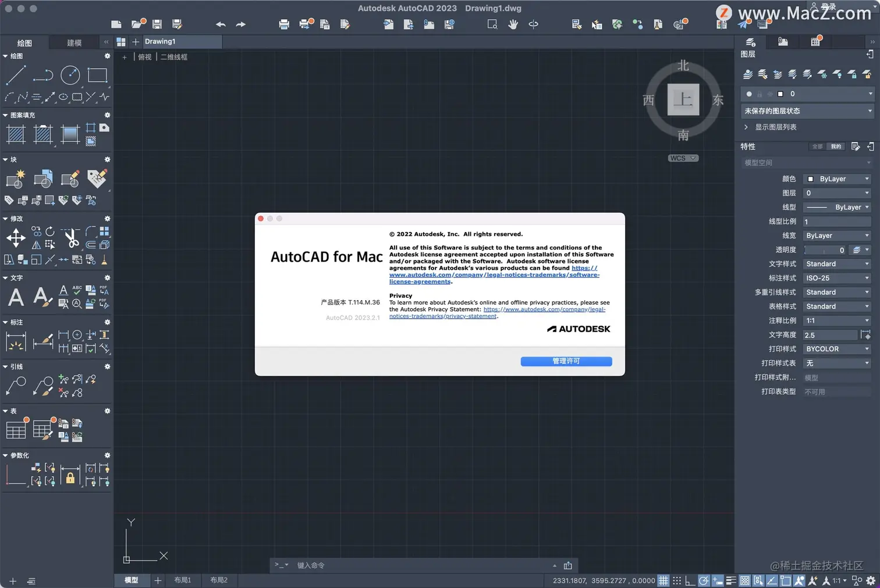Click the Print icon in top toolbar

point(284,24)
